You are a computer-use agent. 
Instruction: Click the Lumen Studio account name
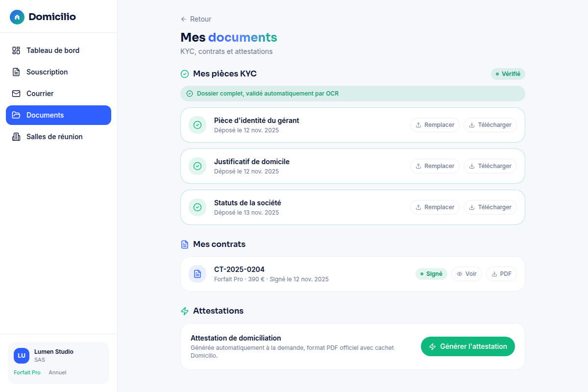(54, 352)
